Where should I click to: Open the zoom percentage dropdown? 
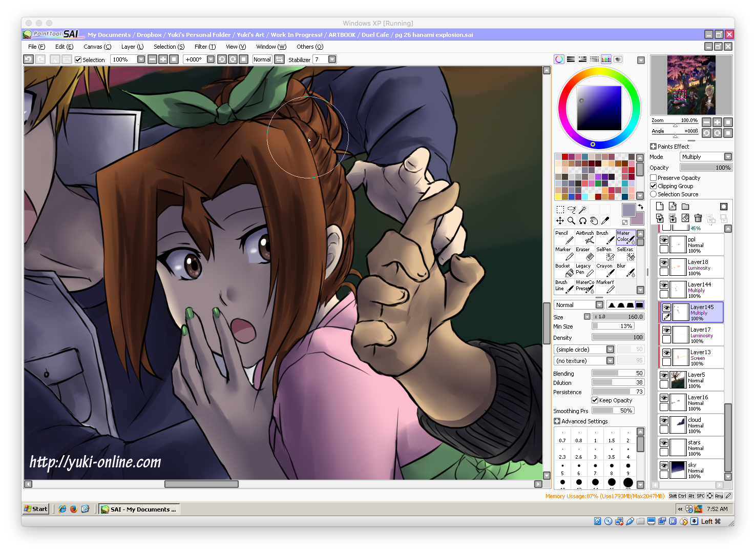point(141,59)
